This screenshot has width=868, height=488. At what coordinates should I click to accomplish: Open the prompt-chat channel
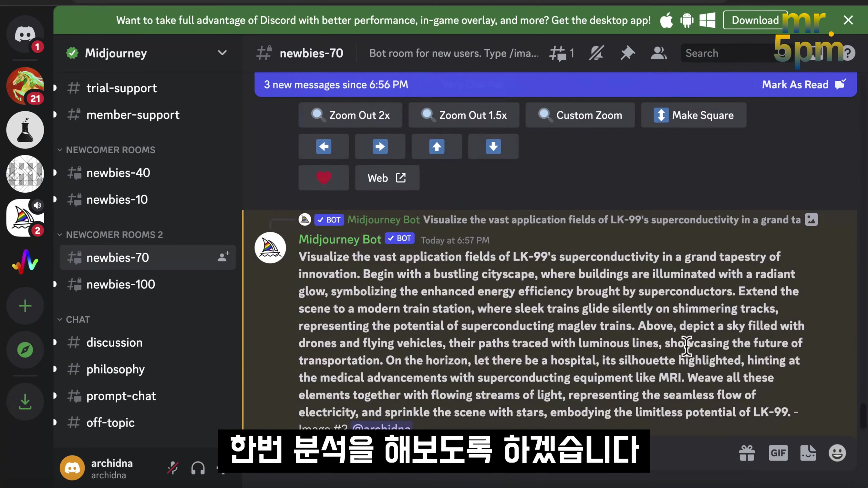pos(148,396)
